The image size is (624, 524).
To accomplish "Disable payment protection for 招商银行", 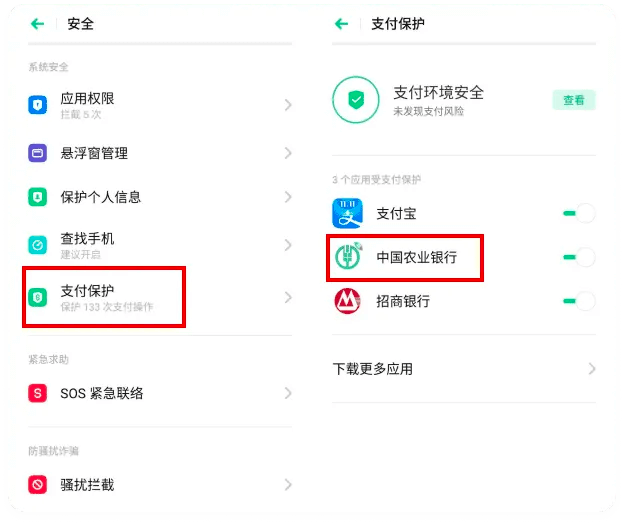I will (578, 301).
